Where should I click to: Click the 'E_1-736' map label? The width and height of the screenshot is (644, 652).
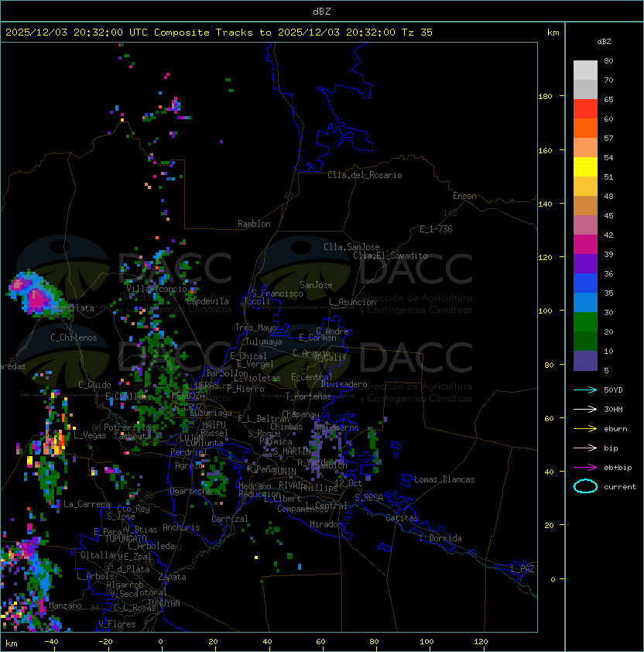(436, 229)
